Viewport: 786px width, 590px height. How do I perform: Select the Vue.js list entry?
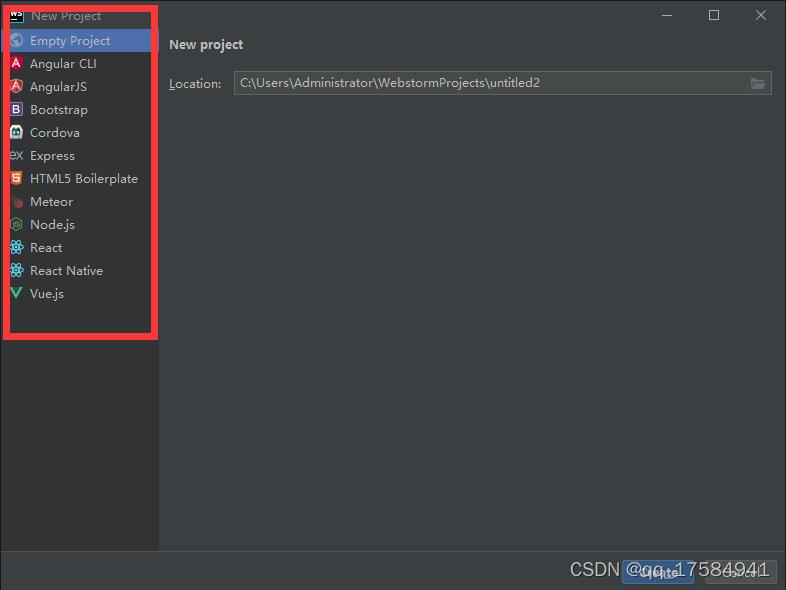tap(80, 294)
